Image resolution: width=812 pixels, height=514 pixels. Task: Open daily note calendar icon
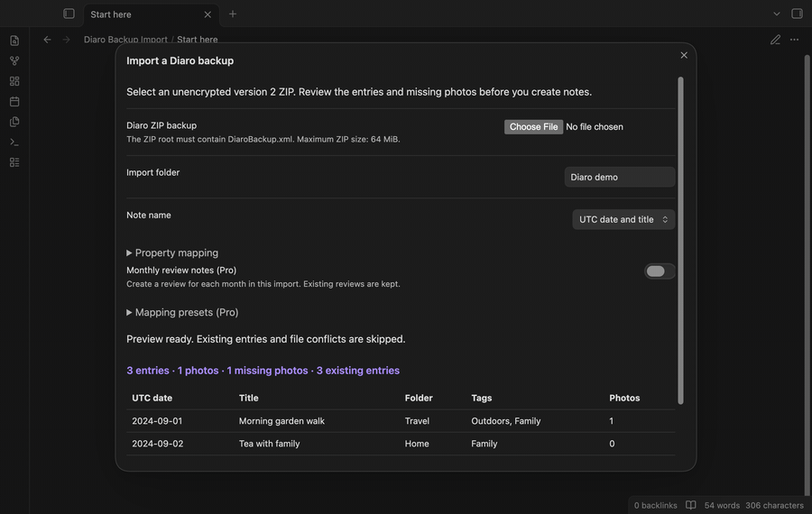click(x=14, y=102)
